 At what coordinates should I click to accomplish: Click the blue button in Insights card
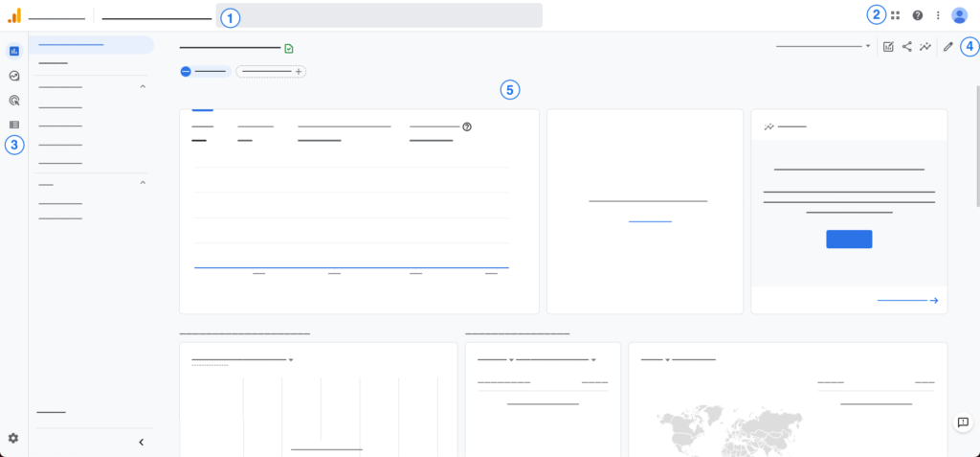849,240
